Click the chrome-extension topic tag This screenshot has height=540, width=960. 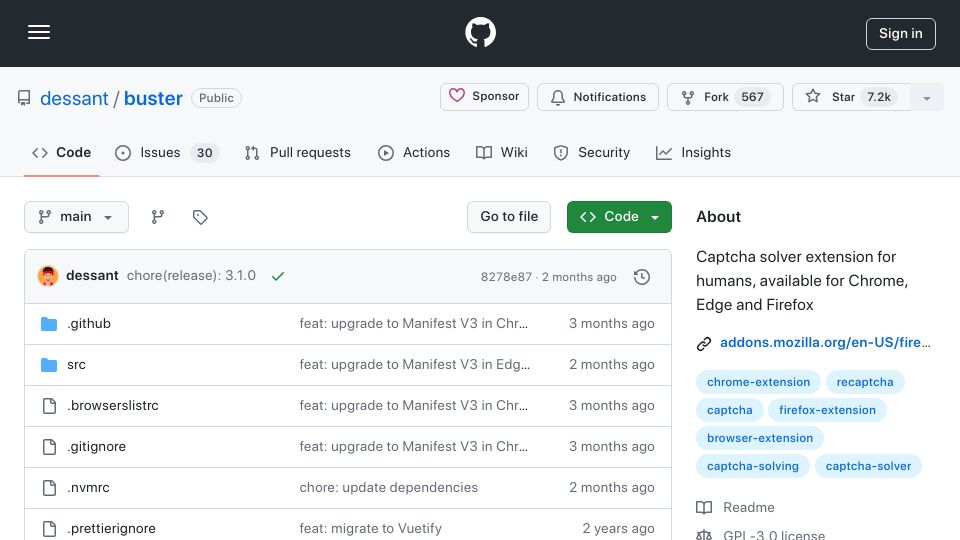(758, 382)
